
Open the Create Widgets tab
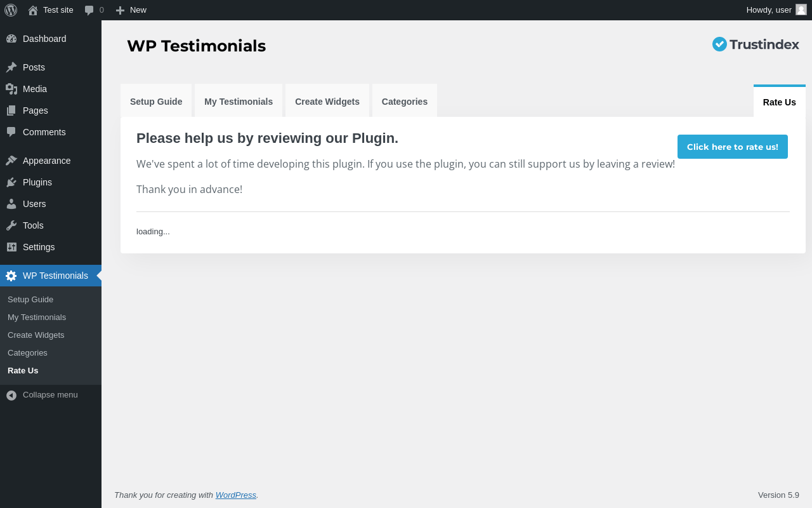327,101
